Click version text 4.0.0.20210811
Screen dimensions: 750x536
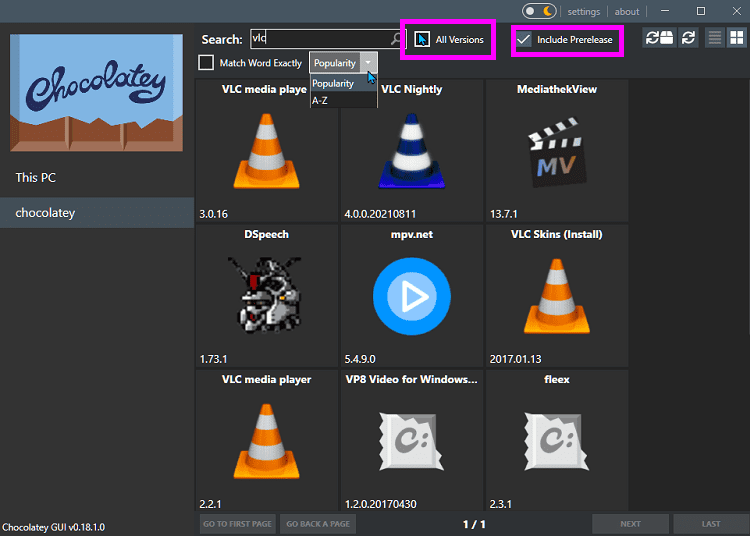tap(380, 214)
